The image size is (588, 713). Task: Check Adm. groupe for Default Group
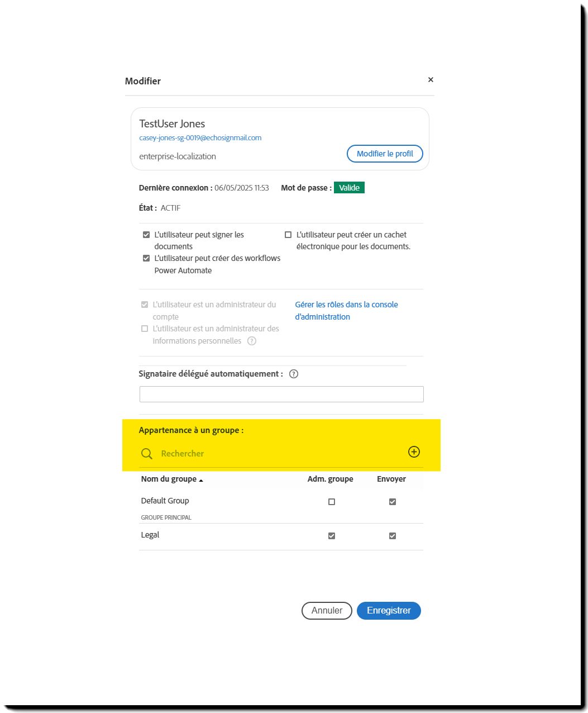(x=332, y=502)
